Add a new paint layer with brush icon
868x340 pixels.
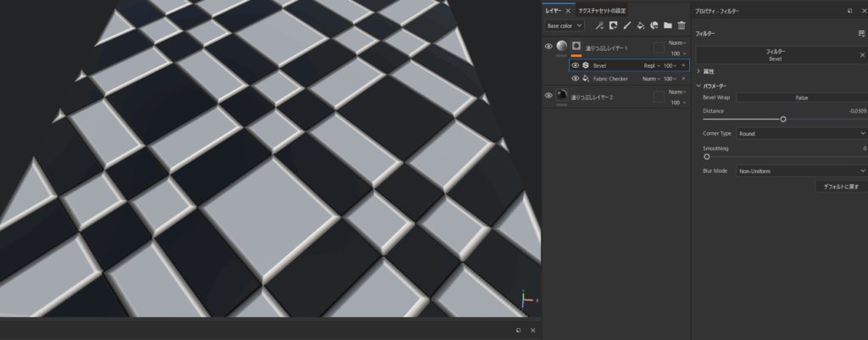pyautogui.click(x=626, y=25)
